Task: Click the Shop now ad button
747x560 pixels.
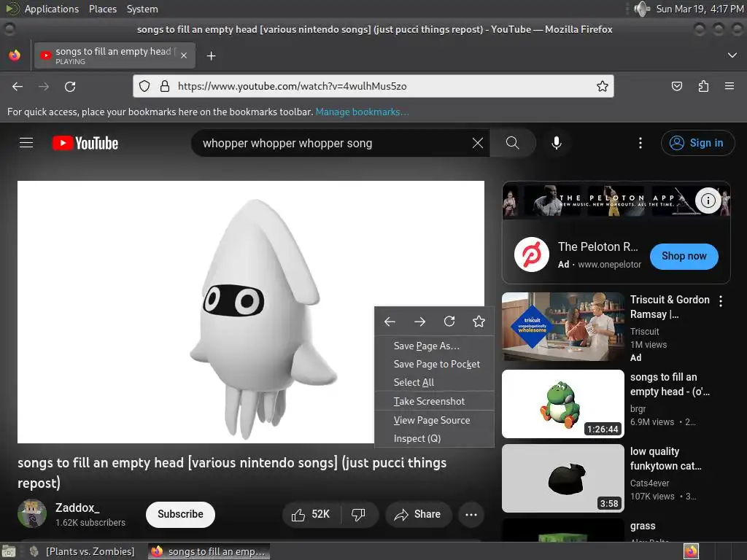Action: click(x=684, y=256)
